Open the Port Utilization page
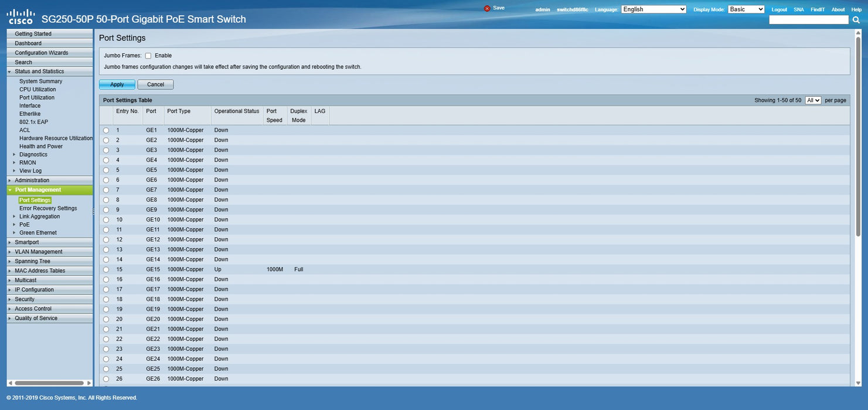868x410 pixels. click(37, 98)
